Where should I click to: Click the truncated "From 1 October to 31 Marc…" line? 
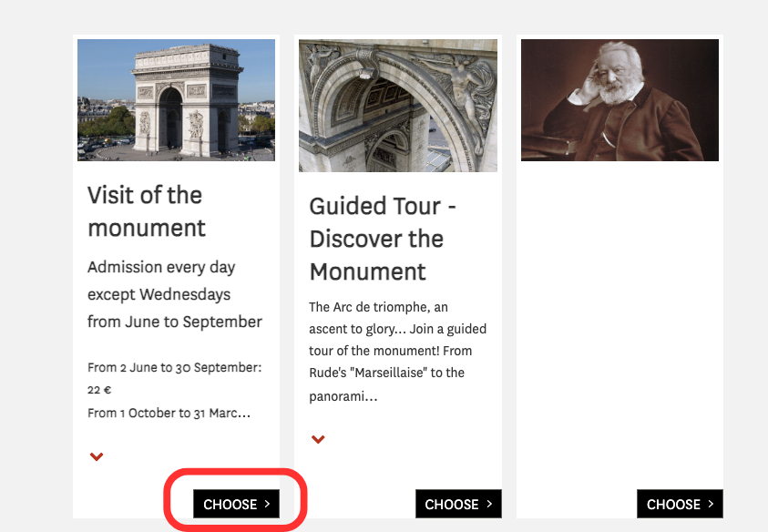tap(169, 413)
